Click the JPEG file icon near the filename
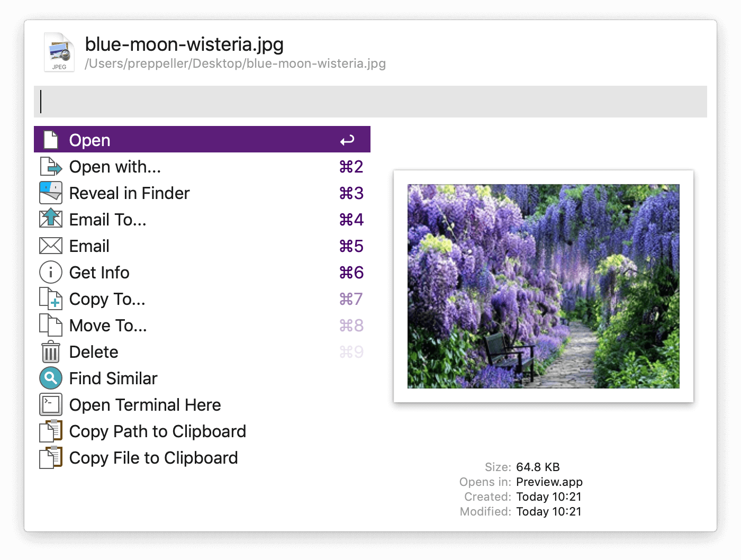The width and height of the screenshot is (741, 560). pyautogui.click(x=59, y=51)
